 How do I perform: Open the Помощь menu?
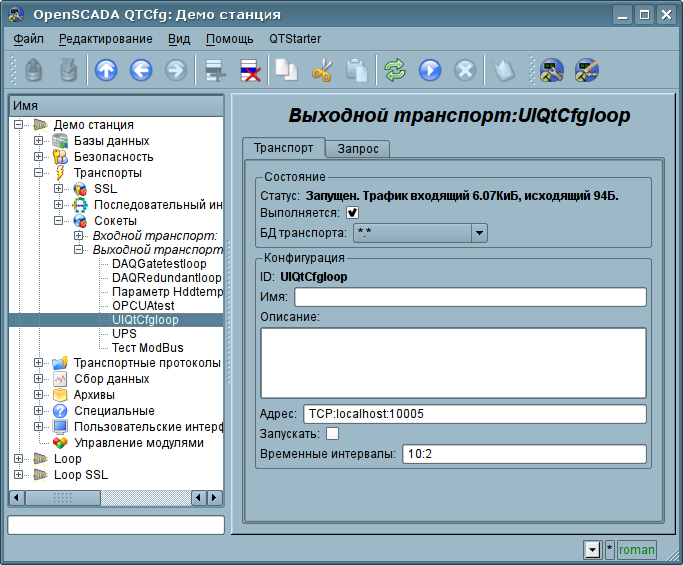[230, 39]
